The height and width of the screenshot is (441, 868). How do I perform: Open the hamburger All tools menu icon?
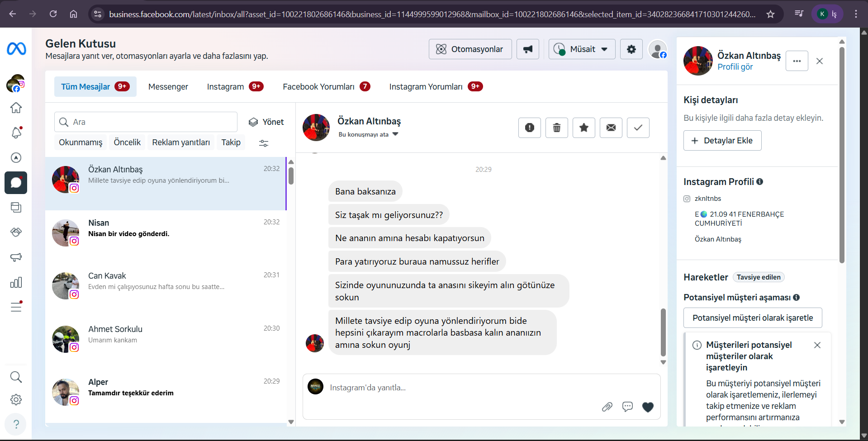[16, 307]
